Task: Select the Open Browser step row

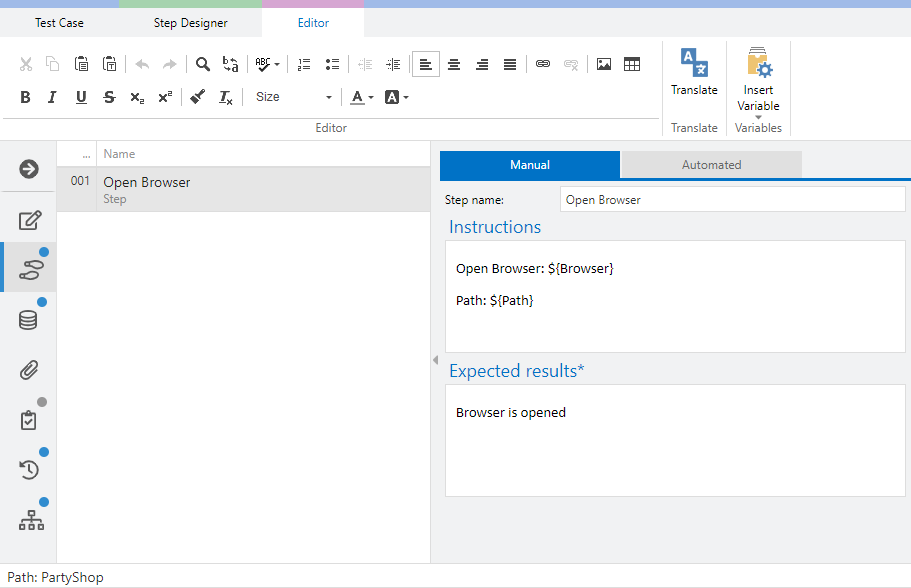Action: coord(243,189)
